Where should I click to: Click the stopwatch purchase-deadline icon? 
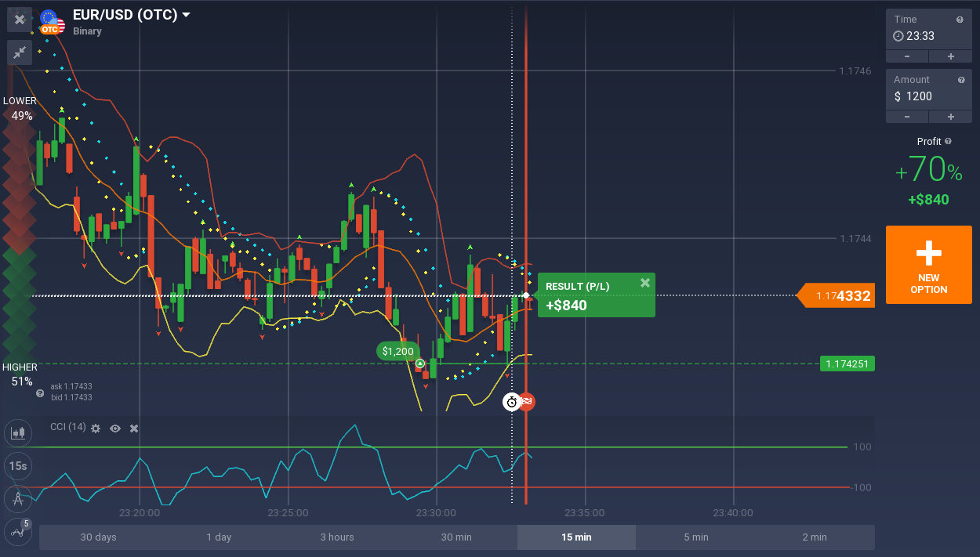coord(511,402)
